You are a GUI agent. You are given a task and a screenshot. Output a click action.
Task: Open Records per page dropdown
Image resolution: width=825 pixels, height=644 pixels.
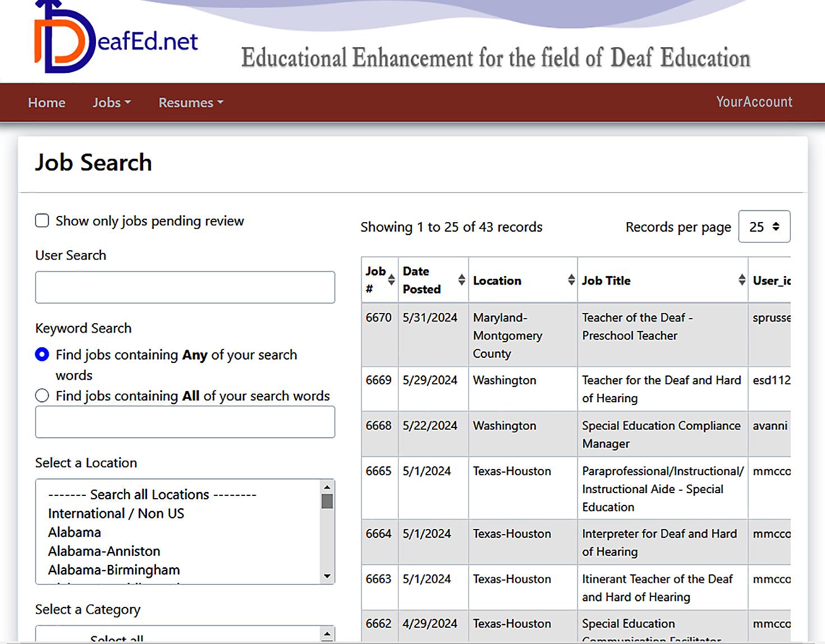(764, 227)
